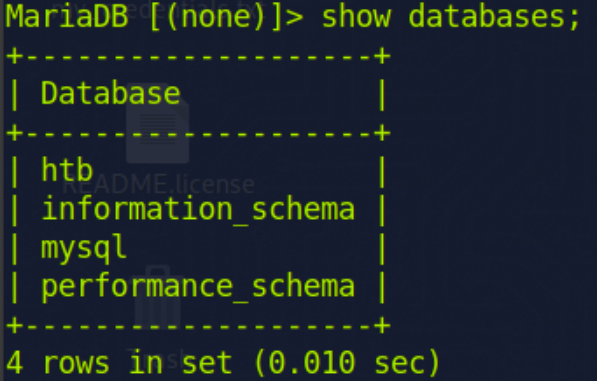Select the faint Trash label text

tap(157, 358)
